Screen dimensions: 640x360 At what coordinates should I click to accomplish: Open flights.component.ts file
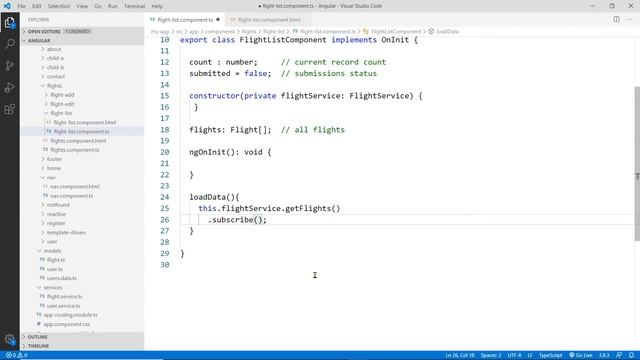75,150
